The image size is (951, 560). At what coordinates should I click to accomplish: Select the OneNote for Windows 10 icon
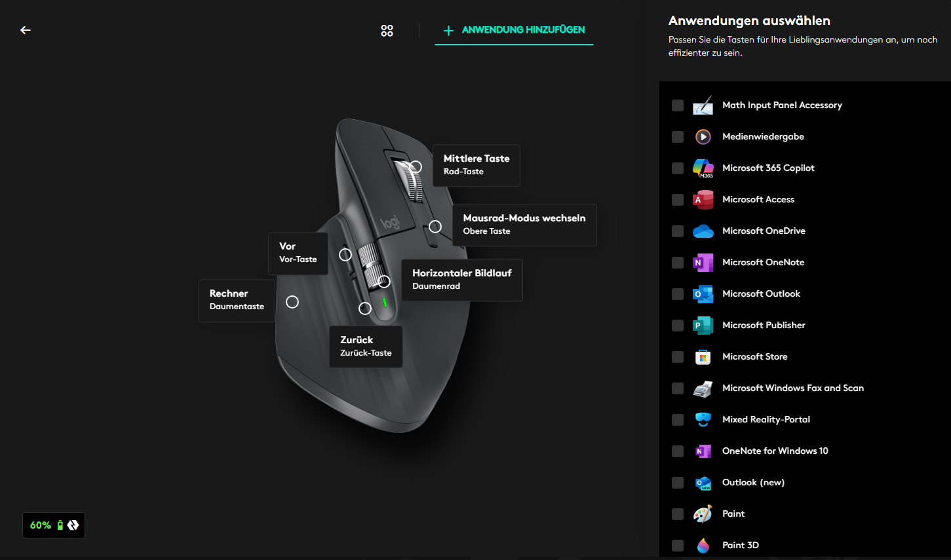[703, 451]
